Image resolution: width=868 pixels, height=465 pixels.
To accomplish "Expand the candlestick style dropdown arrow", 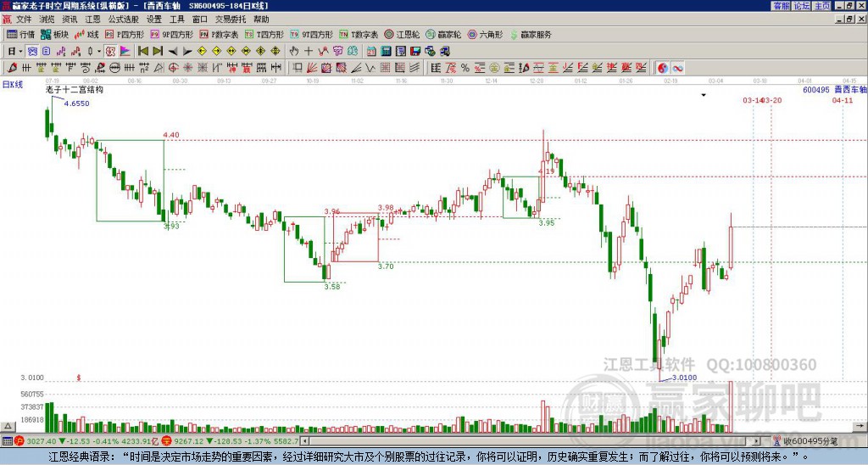I will point(99,52).
